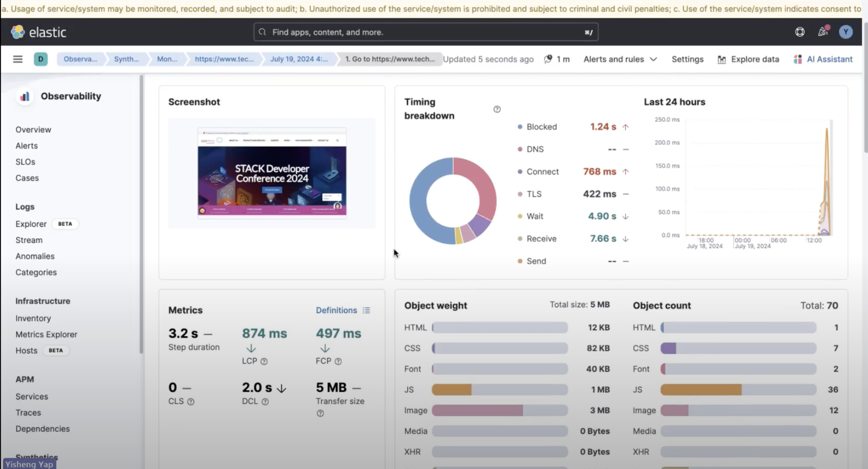This screenshot has height=469, width=868.
Task: Click the Definitions list icon
Action: (366, 310)
